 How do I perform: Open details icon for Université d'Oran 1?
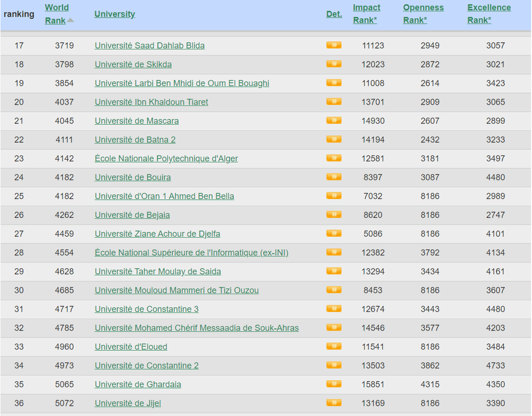point(334,196)
